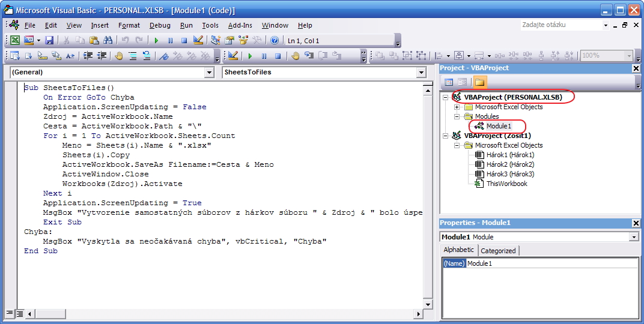Screen dimensions: 644x324
Task: Toggle Folders in the Project panel
Action: [x=479, y=82]
